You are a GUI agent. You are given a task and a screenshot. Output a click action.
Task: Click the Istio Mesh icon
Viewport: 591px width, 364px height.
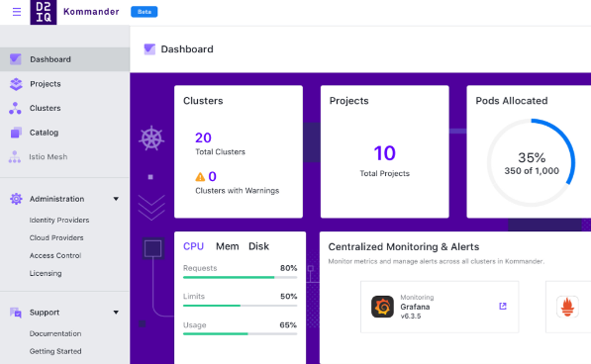15,157
